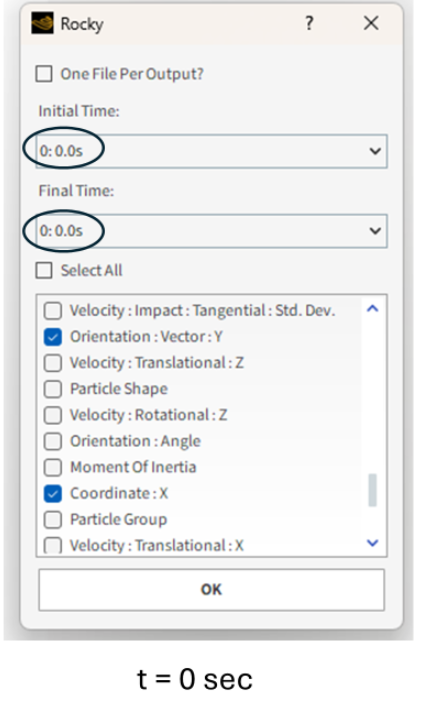Check Velocity Translational Z option
Image resolution: width=428 pixels, height=702 pixels.
coord(53,363)
